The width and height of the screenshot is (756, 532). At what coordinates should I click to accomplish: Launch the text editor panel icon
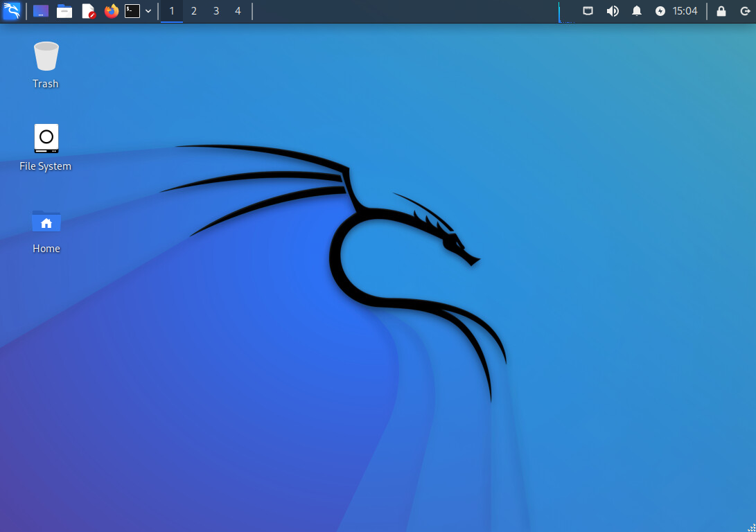click(88, 10)
